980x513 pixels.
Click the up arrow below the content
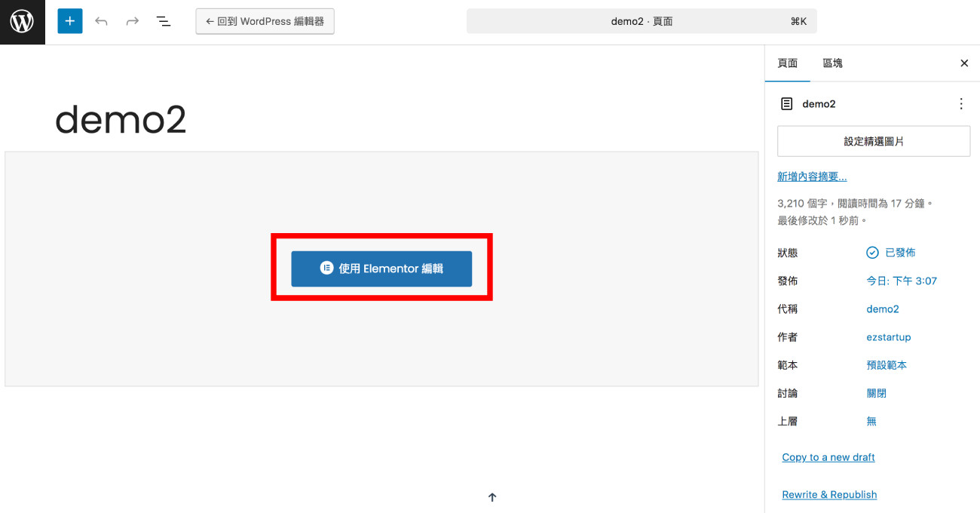pos(492,497)
